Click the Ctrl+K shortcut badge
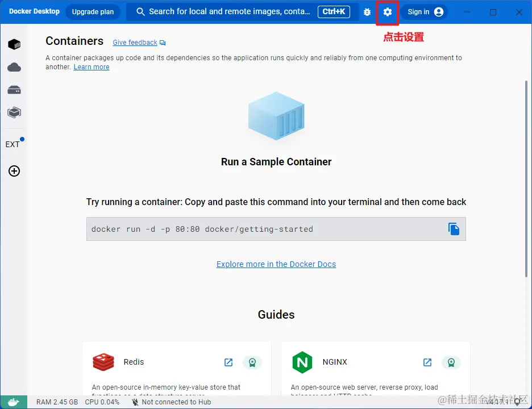532x409 pixels. [x=334, y=12]
